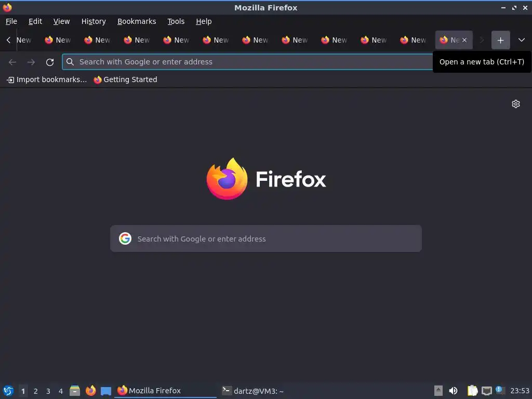Click the Google logo in the search box
The width and height of the screenshot is (532, 399).
[125, 238]
